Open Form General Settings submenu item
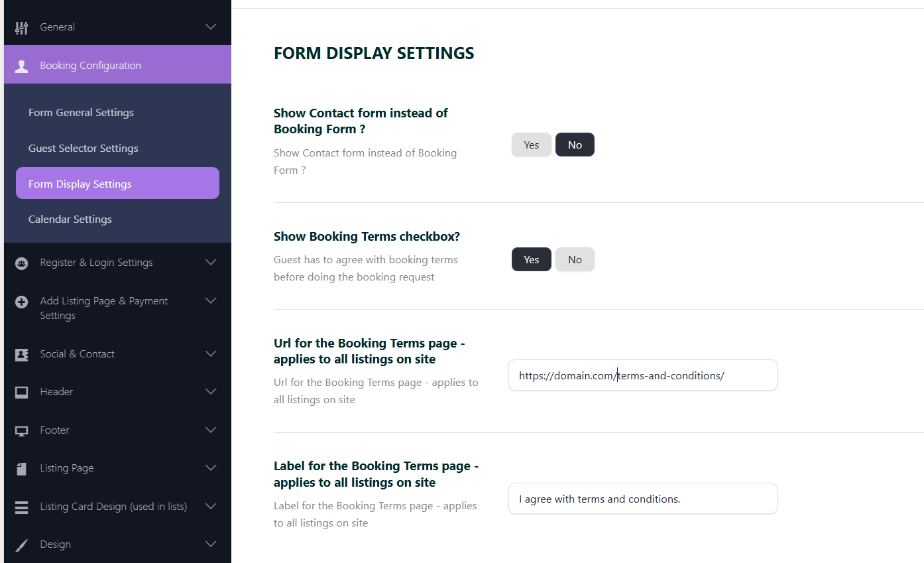The height and width of the screenshot is (563, 924). coord(81,113)
